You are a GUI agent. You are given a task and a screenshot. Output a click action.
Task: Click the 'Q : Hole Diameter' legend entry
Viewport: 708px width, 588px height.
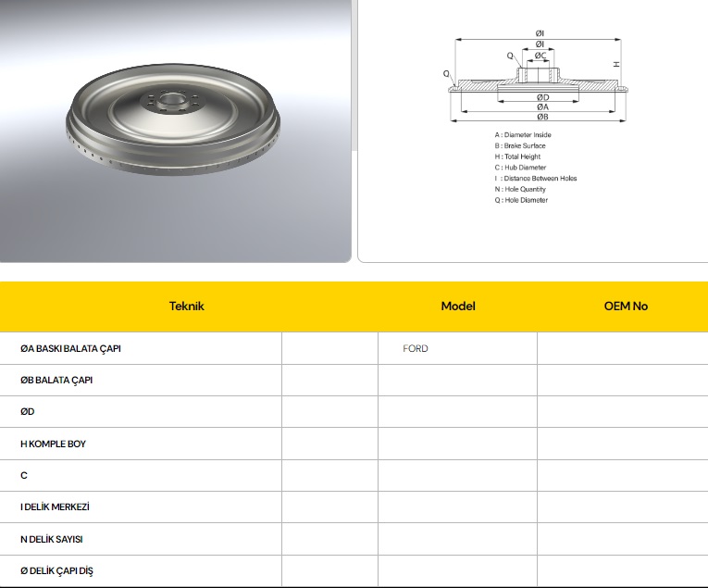(521, 200)
